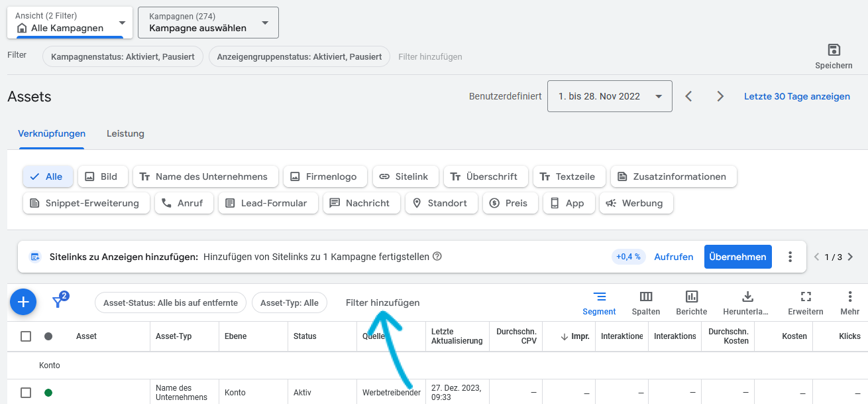Click the +0,4 % score badge
The height and width of the screenshot is (404, 868).
(x=628, y=257)
